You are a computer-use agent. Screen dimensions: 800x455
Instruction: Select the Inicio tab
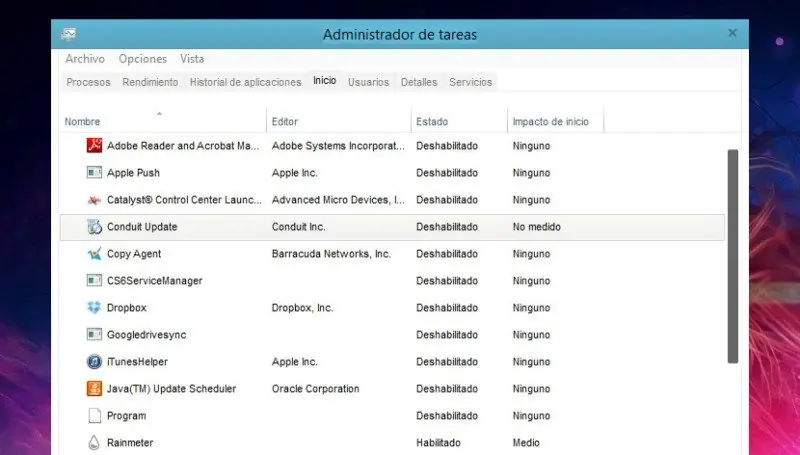pos(324,81)
